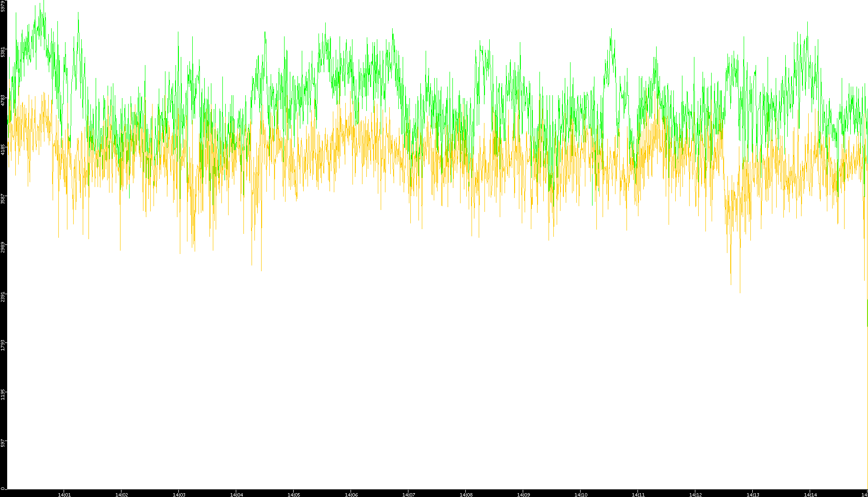Pick the 4185 value axis label
The width and height of the screenshot is (868, 497).
tap(3, 149)
